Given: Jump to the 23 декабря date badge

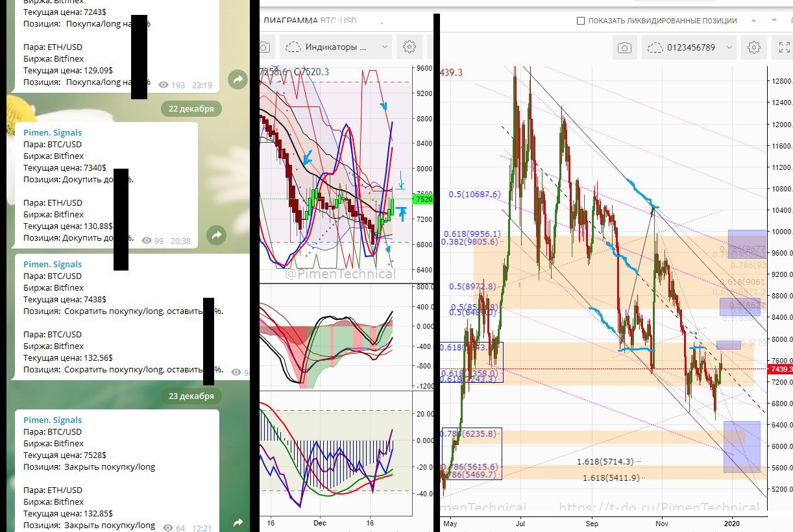Looking at the screenshot, I should pos(191,396).
